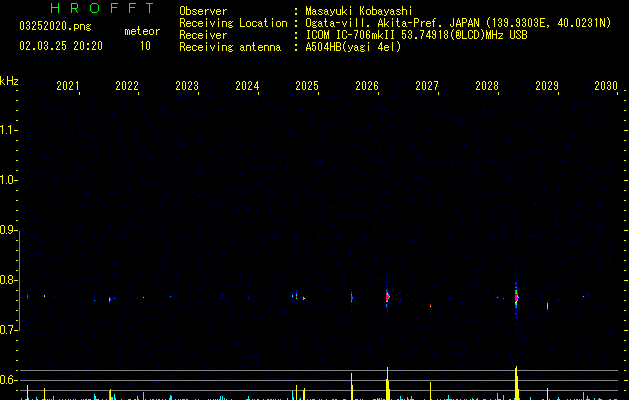Screen dimensions: 629x400
Task: Click the 2029 time axis label
Action: 547,85
